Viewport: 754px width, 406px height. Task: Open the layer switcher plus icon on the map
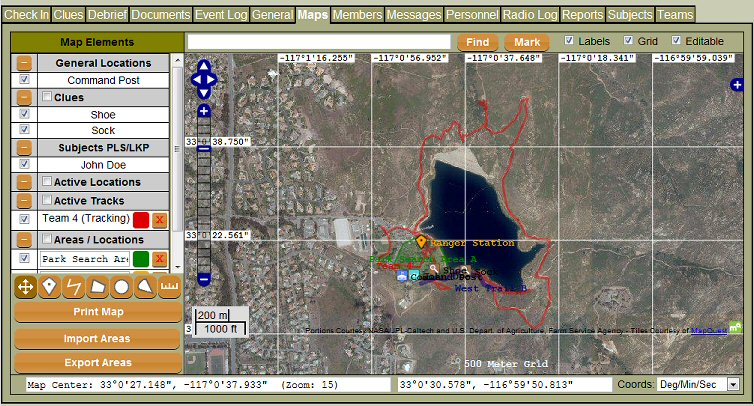737,85
